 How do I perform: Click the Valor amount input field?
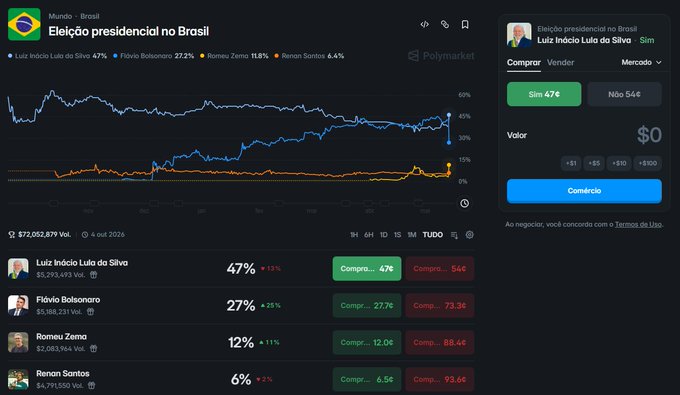point(584,135)
